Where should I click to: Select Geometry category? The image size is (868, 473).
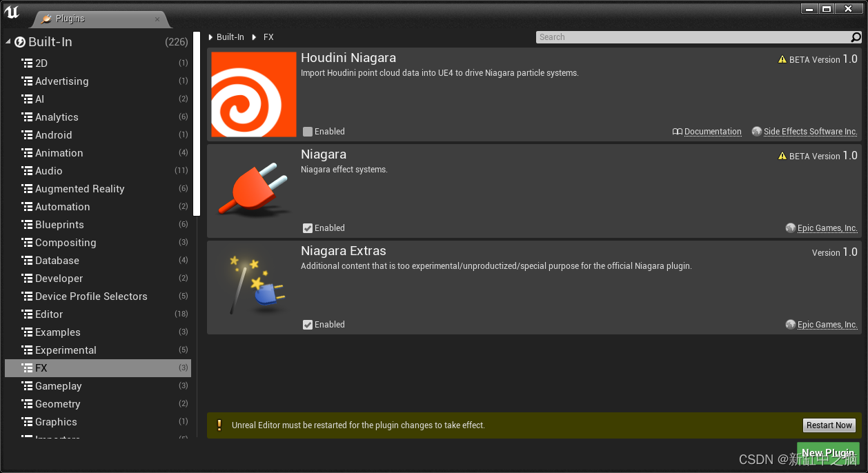(x=98, y=404)
